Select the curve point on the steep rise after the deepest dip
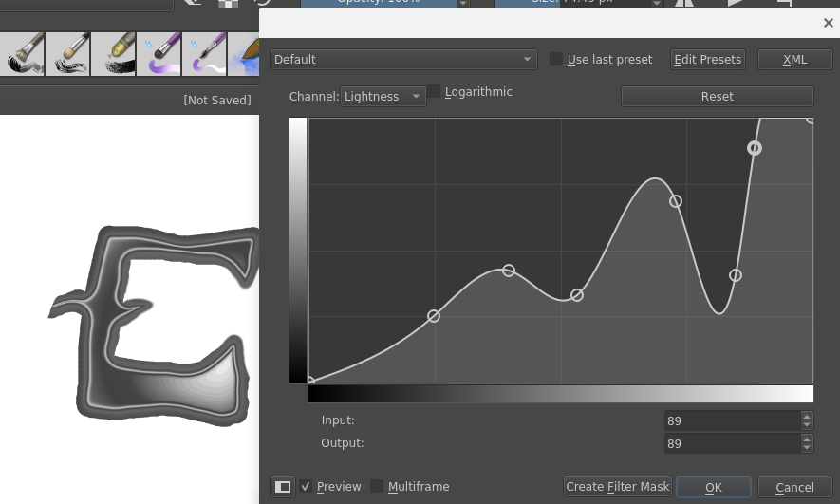 [736, 275]
